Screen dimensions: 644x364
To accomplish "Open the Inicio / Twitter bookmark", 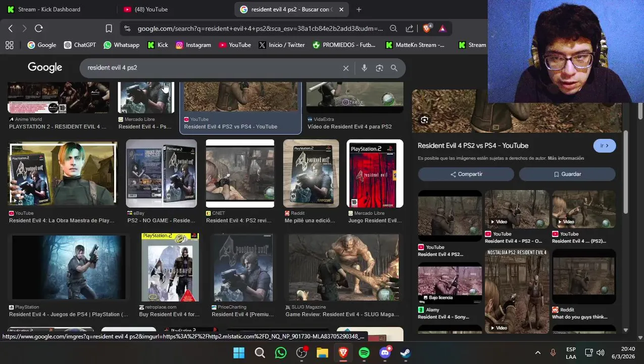I will pyautogui.click(x=282, y=45).
